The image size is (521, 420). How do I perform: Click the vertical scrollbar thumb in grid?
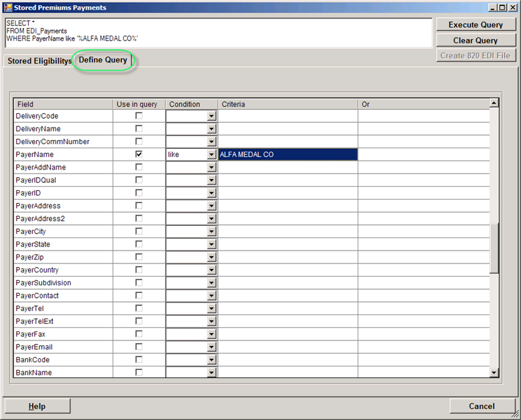coord(494,248)
